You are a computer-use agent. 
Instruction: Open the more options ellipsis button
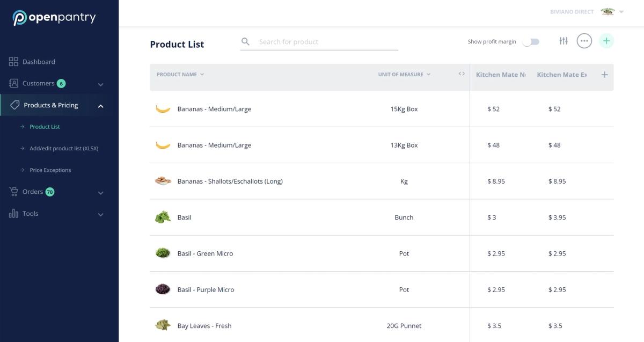[x=584, y=41]
